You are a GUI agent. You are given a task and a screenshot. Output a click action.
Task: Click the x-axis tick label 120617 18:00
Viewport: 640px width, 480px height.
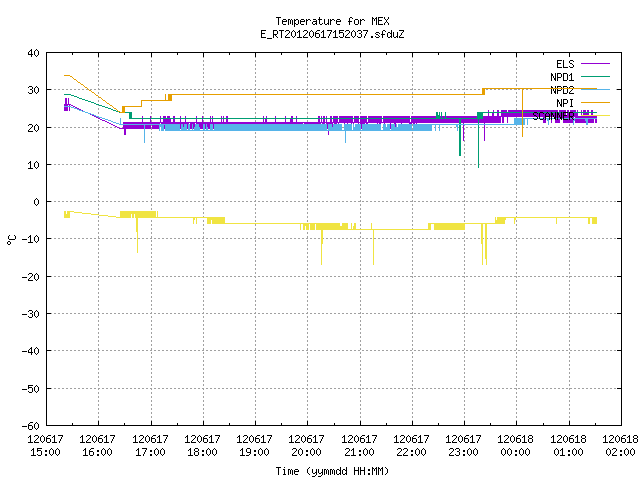202,446
